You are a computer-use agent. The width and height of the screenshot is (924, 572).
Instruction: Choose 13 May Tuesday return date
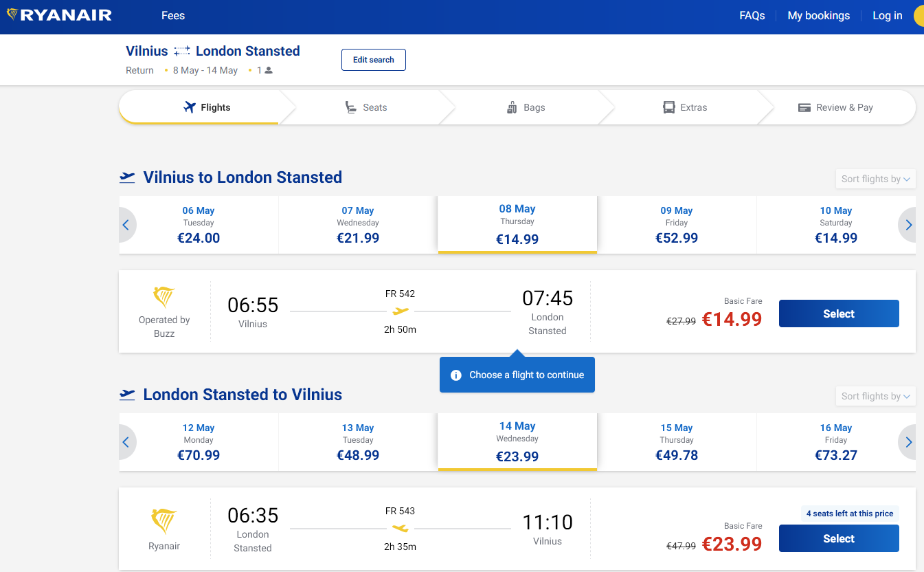click(358, 442)
